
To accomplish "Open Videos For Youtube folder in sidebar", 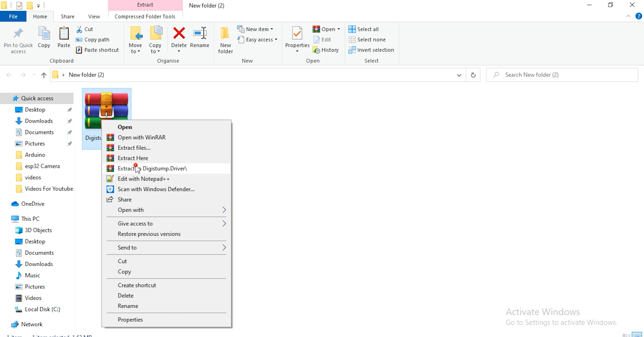I will (x=49, y=189).
